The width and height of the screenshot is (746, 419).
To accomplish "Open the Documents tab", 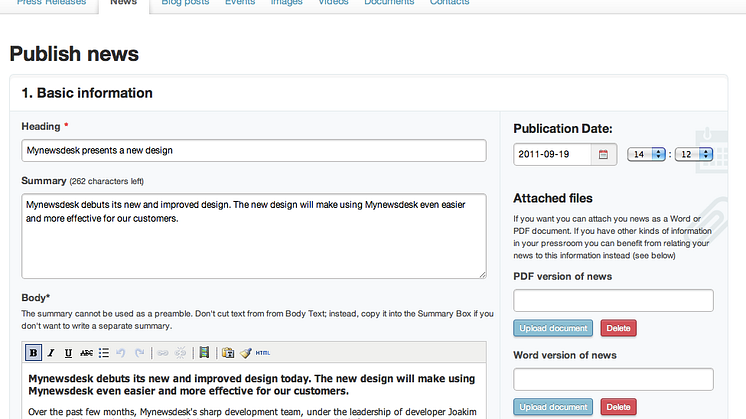I will (x=389, y=2).
